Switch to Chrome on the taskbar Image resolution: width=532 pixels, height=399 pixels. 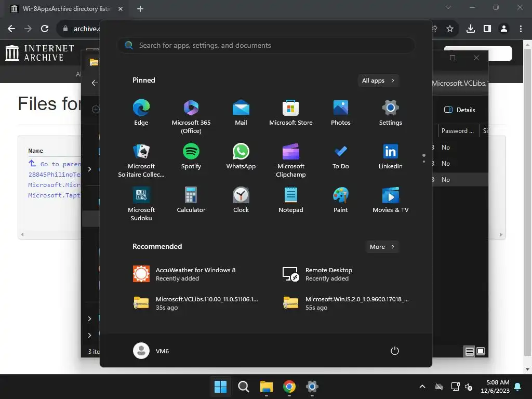click(x=289, y=387)
